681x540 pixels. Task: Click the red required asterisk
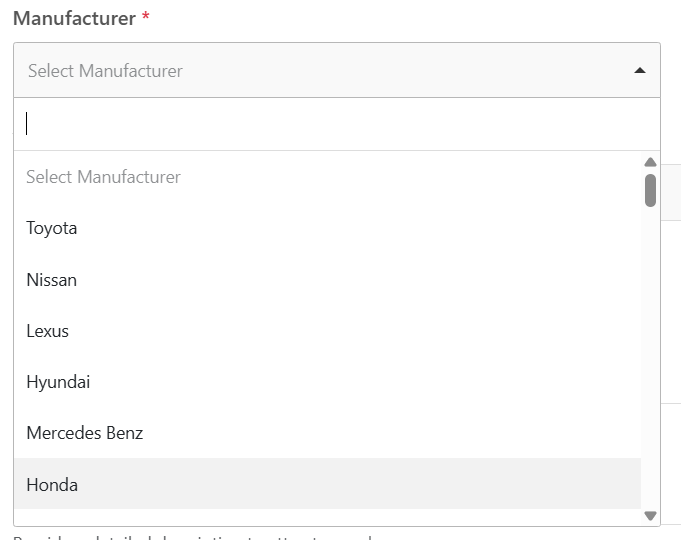[x=146, y=19]
